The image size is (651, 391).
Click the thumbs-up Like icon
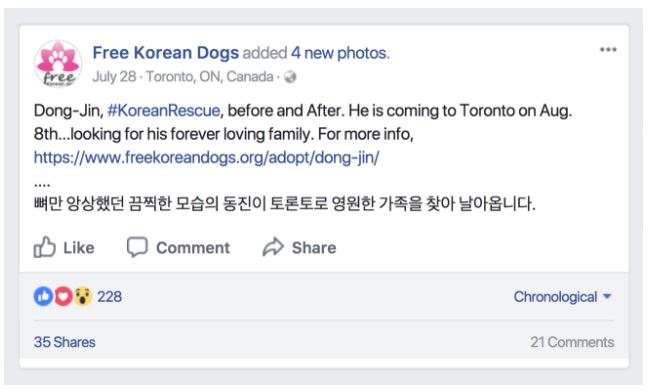[44, 247]
